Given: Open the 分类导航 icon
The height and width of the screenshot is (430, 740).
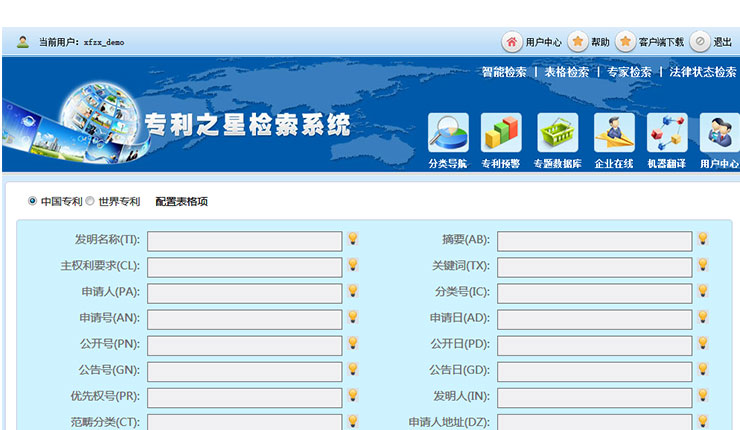Looking at the screenshot, I should tap(448, 133).
